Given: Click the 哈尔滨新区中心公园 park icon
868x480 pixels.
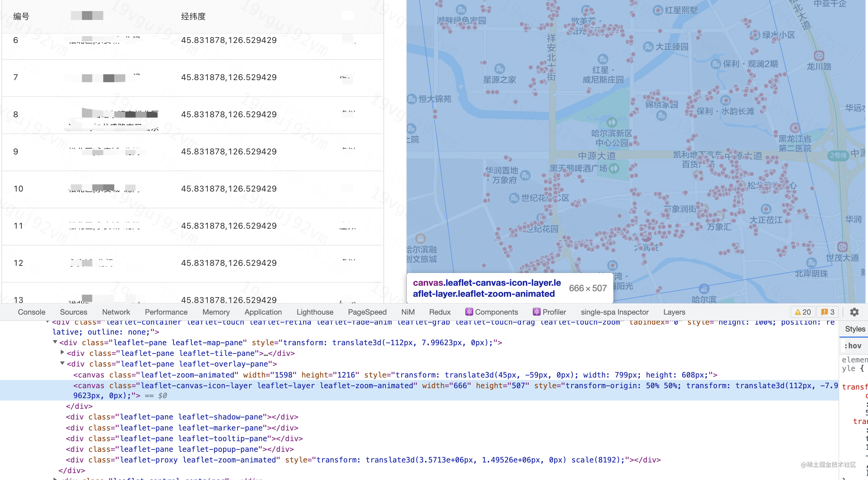Looking at the screenshot, I should click(612, 122).
